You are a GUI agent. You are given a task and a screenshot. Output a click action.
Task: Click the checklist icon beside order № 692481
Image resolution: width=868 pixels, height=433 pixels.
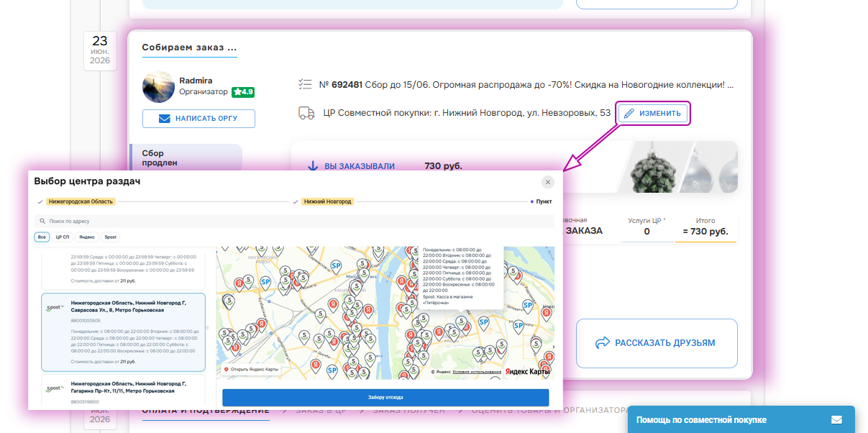(x=305, y=85)
